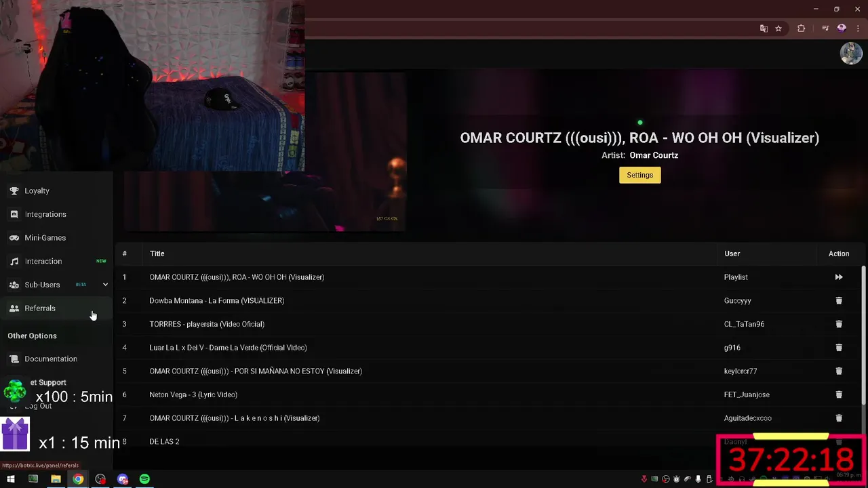868x488 pixels.
Task: Open OBS Studio from the taskbar
Action: click(x=100, y=479)
